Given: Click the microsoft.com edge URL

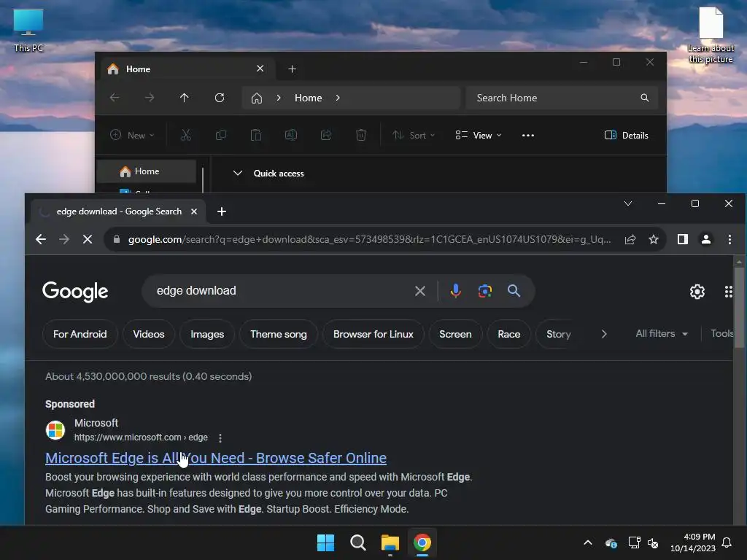Looking at the screenshot, I should (141, 437).
